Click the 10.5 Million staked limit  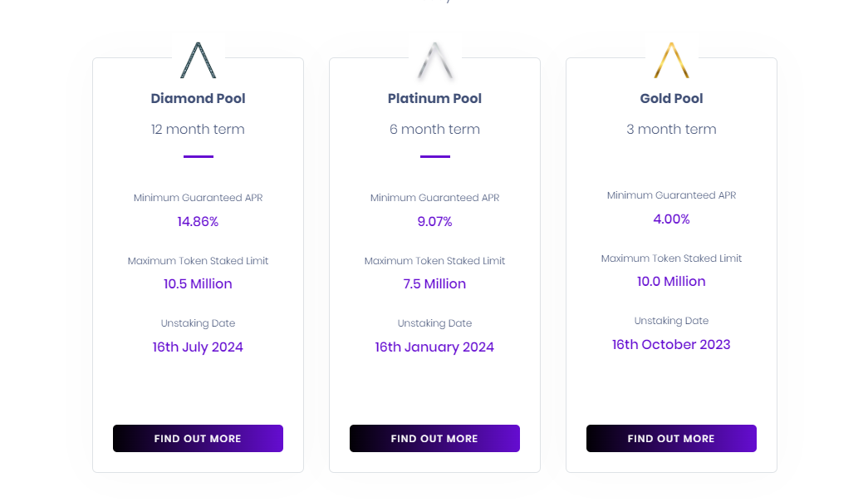click(x=198, y=284)
